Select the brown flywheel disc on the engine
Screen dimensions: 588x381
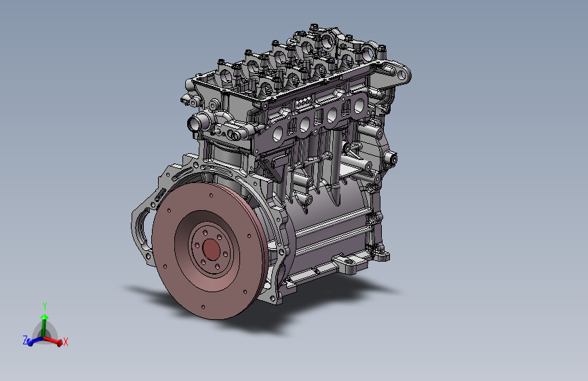[210, 251]
